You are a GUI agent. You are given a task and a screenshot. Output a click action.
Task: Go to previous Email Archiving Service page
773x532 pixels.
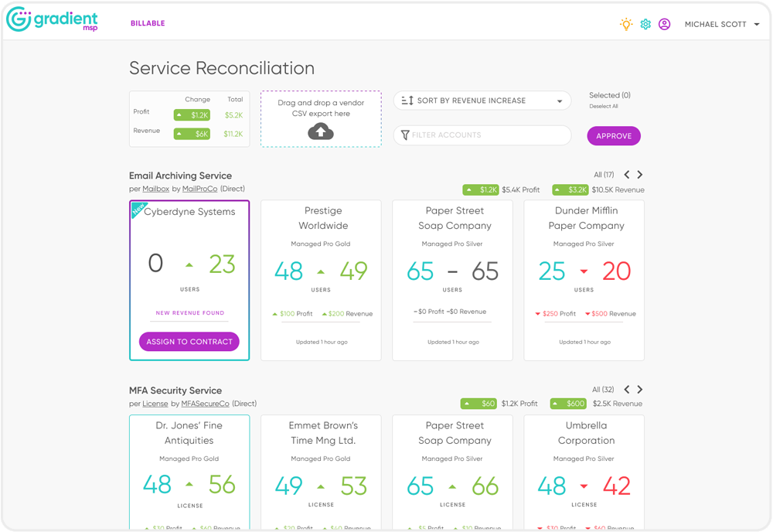(x=627, y=175)
